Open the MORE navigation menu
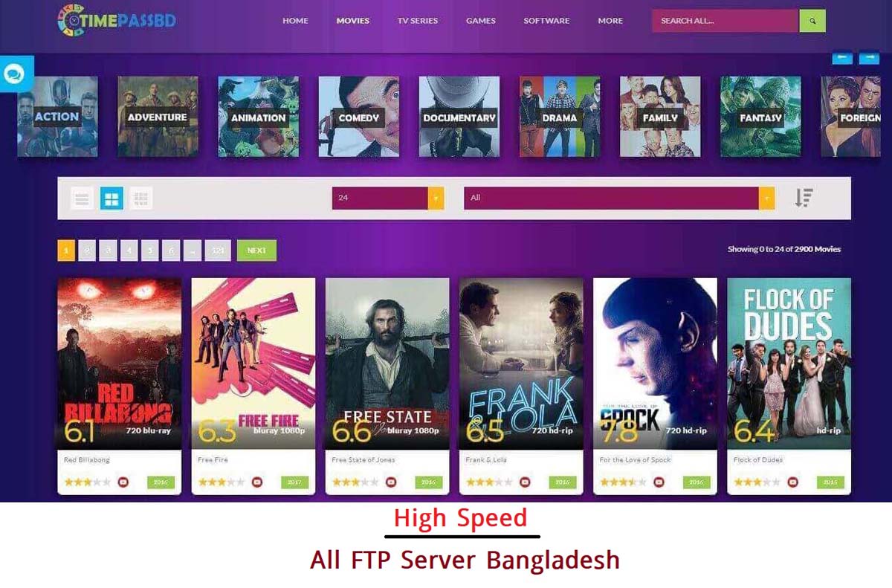This screenshot has width=892, height=588. (x=610, y=21)
